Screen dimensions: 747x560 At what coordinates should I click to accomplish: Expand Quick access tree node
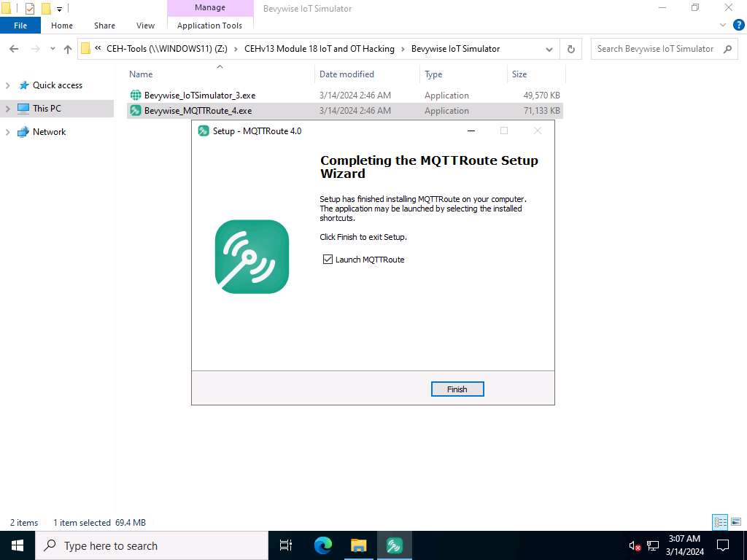point(7,86)
